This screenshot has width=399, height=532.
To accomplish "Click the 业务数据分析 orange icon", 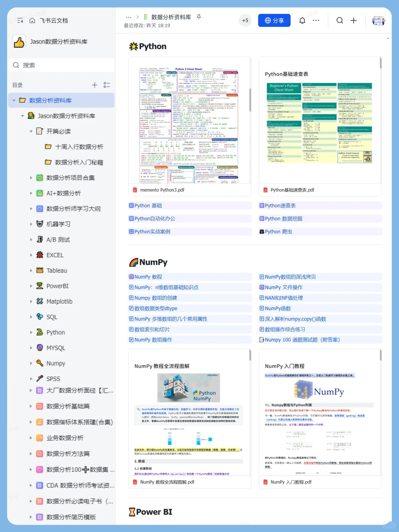I will [40, 438].
